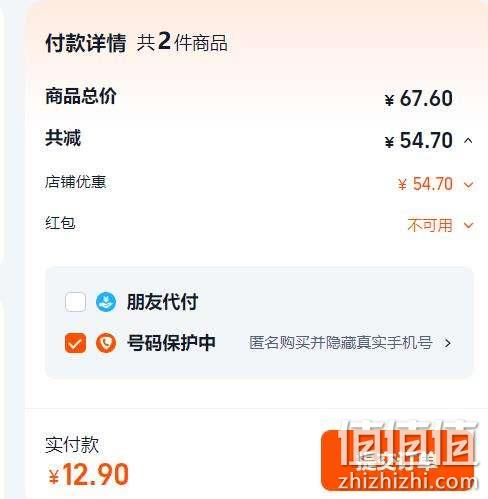Open the right arrow beside 匿名购买并隐藏真实手机号
This screenshot has height=499, width=488.
tap(448, 343)
